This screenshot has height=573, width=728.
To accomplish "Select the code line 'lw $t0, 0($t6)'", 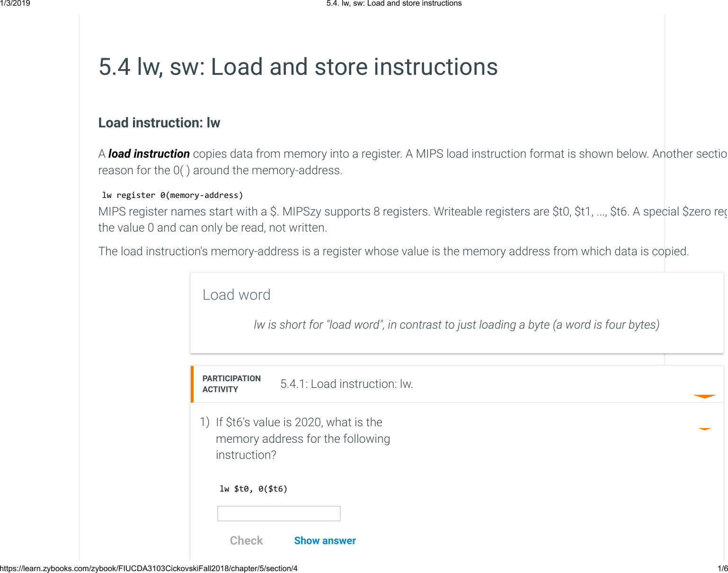I will coord(254,488).
